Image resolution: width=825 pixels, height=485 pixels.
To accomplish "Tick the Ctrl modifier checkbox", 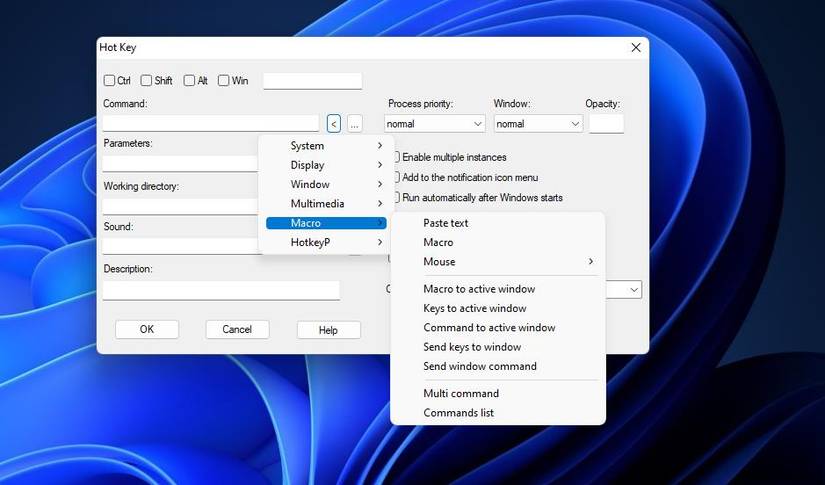I will (x=109, y=80).
